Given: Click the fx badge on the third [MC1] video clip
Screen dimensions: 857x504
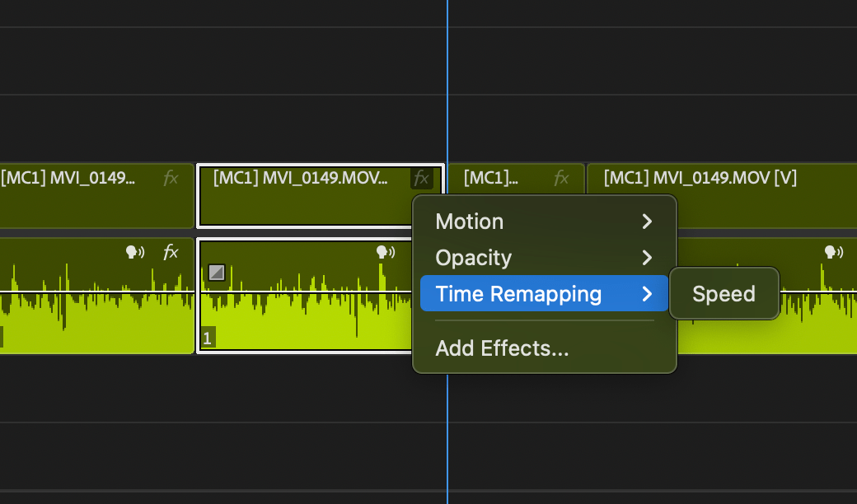Looking at the screenshot, I should [561, 177].
